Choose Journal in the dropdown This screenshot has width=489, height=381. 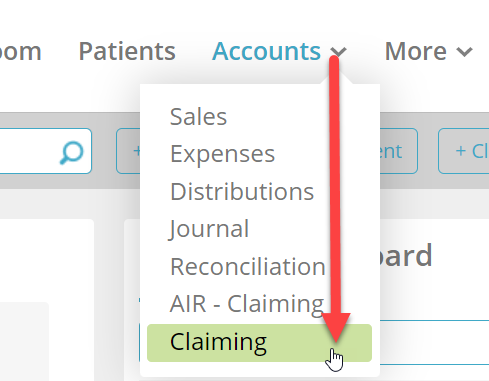[x=209, y=229]
